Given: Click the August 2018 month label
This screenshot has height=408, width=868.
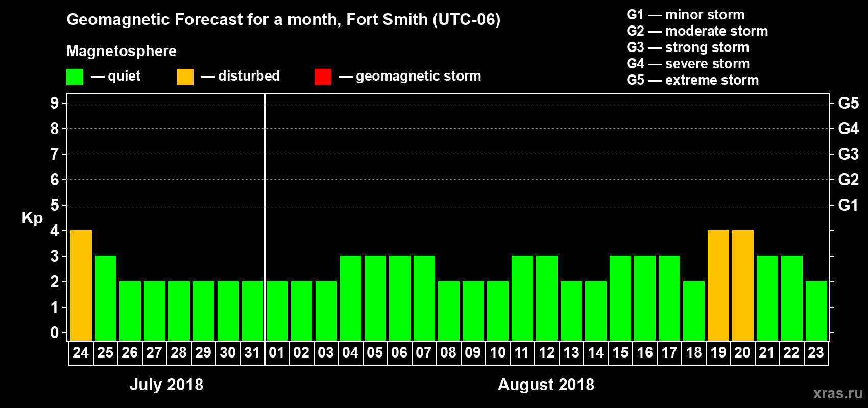Looking at the screenshot, I should [546, 385].
